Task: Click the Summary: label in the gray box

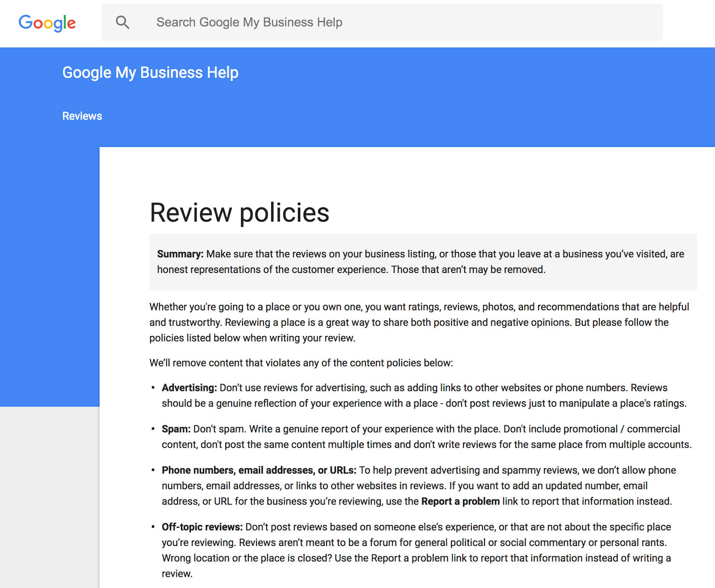Action: (x=180, y=254)
